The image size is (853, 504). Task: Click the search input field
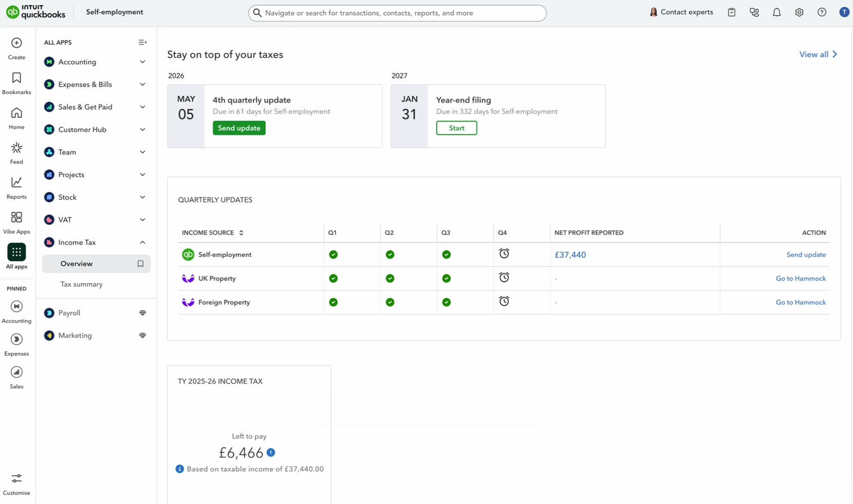click(398, 13)
